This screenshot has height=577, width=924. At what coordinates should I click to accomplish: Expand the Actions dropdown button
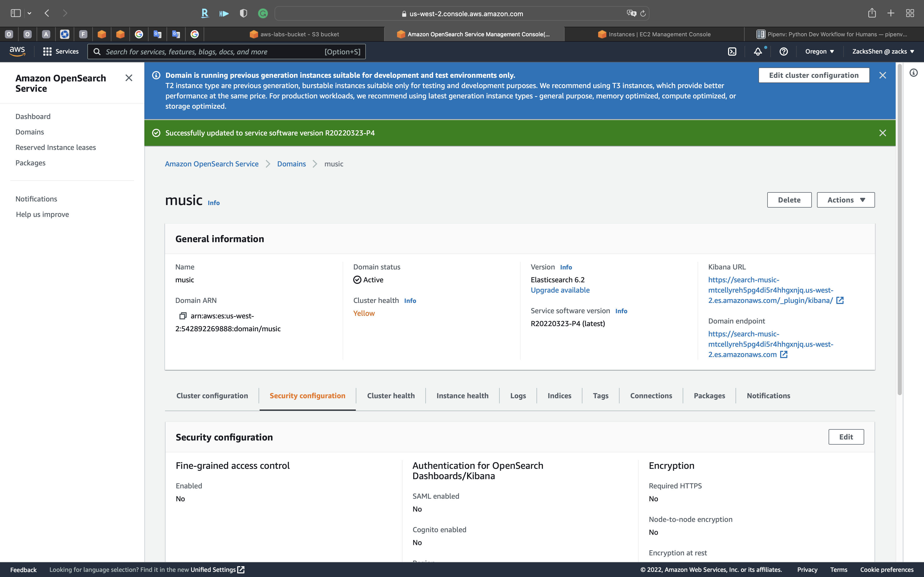pyautogui.click(x=845, y=200)
